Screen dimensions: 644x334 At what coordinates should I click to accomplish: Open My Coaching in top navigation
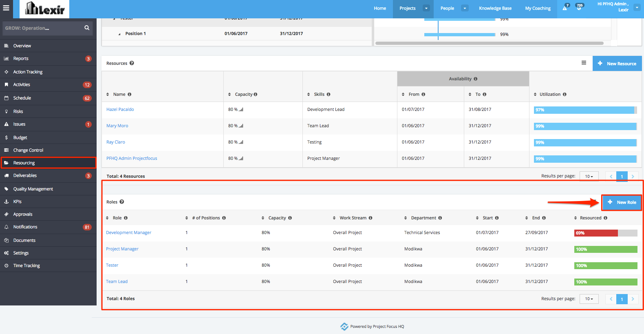[x=538, y=8]
